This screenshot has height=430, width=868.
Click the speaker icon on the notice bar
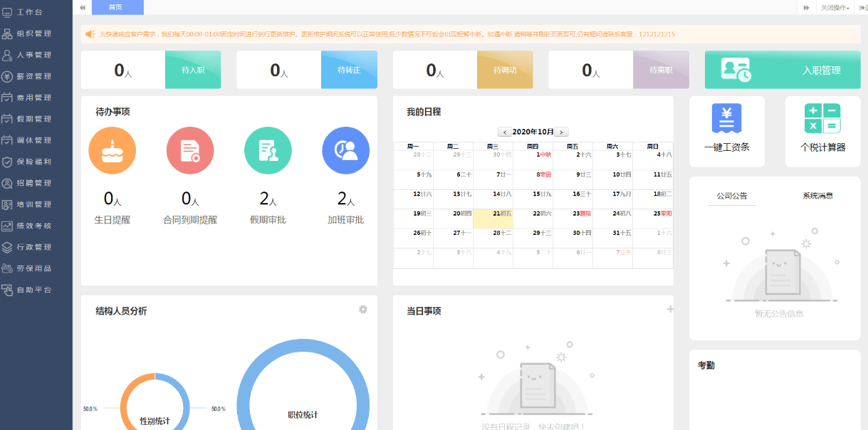(90, 33)
